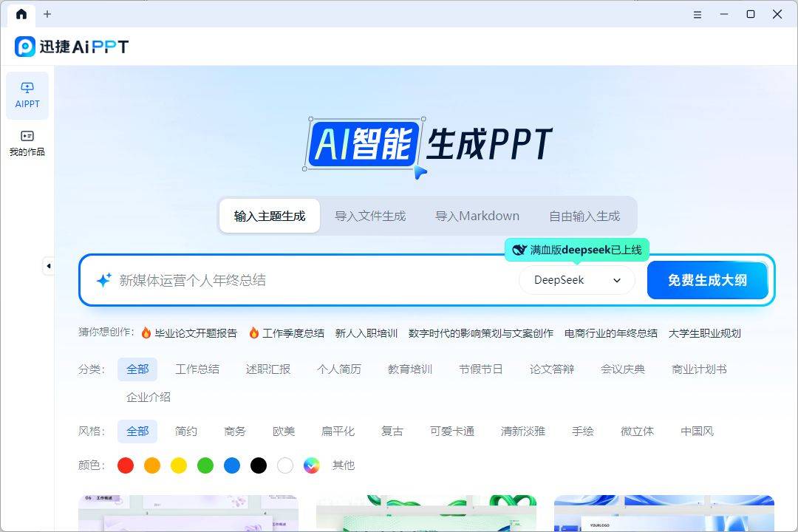Open the hamburger menu in title bar
Viewport: 798px width, 532px height.
698,15
